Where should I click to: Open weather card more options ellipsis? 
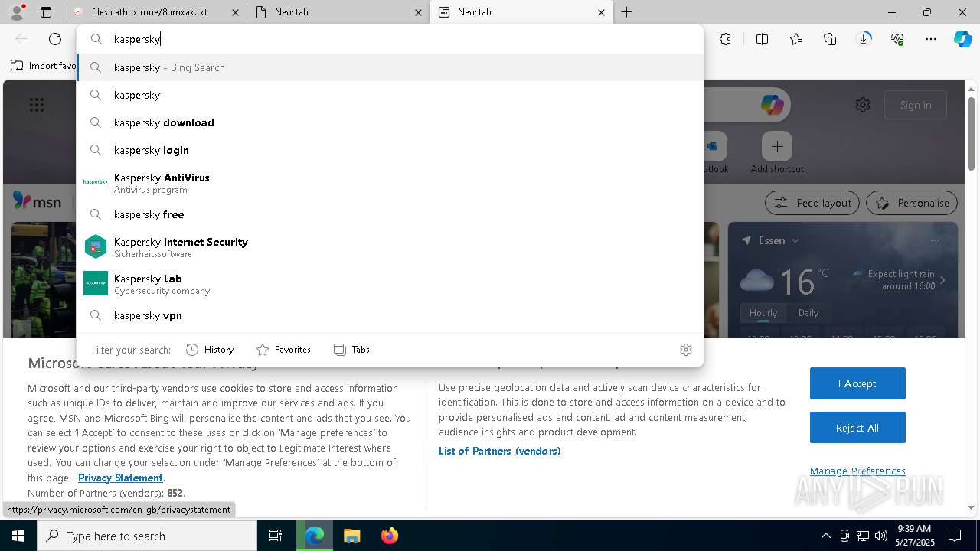coord(935,240)
